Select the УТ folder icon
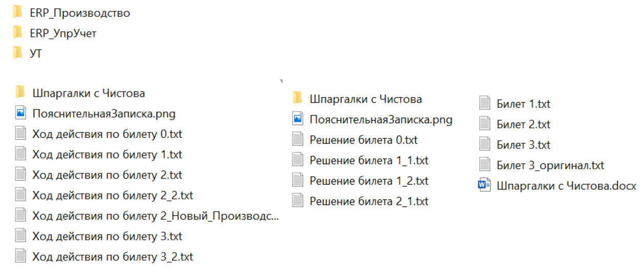Image resolution: width=644 pixels, height=274 pixels. [x=18, y=53]
